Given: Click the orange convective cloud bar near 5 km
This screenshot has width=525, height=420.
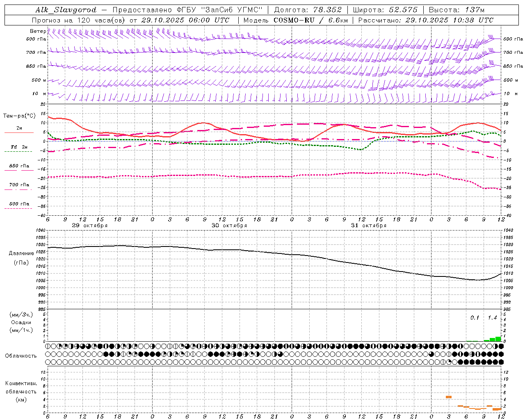Looking at the screenshot, I should [x=449, y=397].
